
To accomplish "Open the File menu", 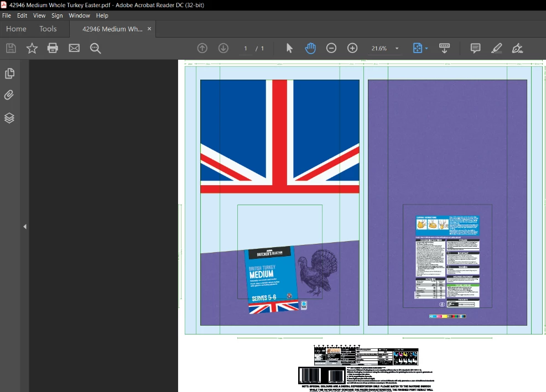I will coord(6,15).
